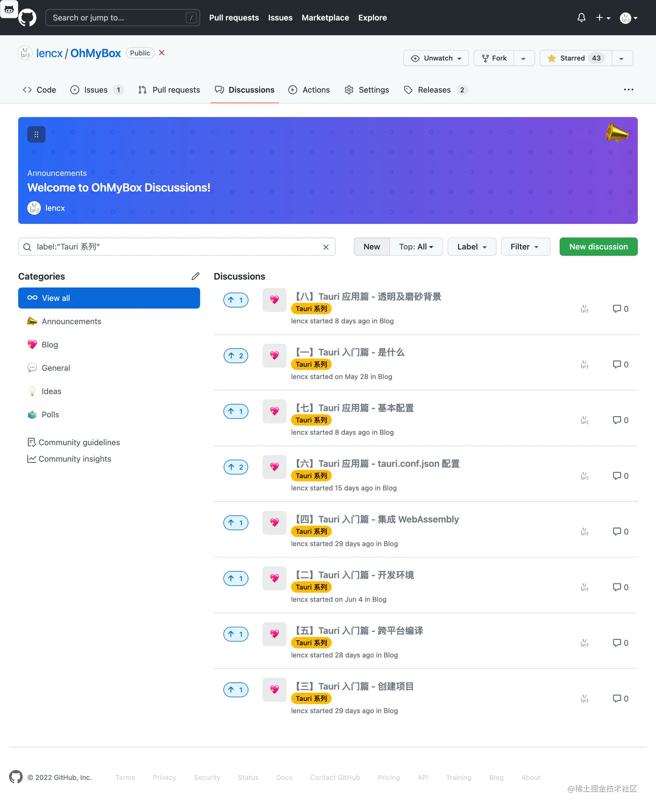656x812 pixels.
Task: Sort discussions by New
Action: pos(372,247)
